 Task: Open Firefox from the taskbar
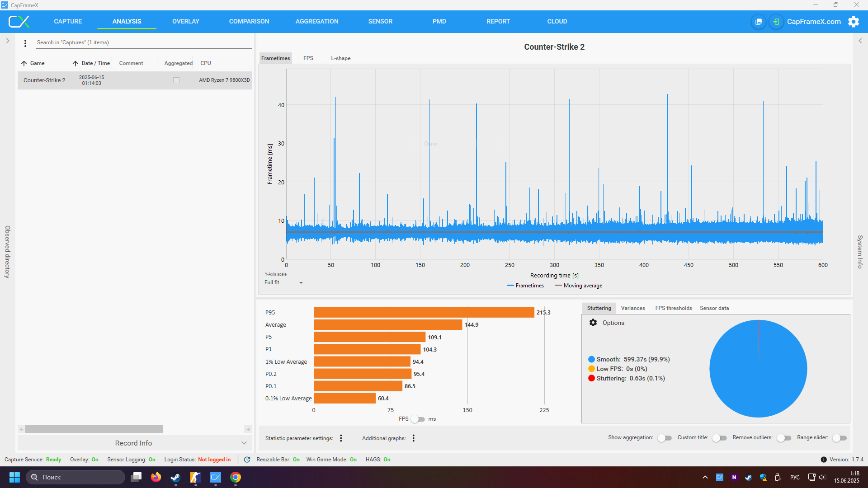tap(156, 477)
